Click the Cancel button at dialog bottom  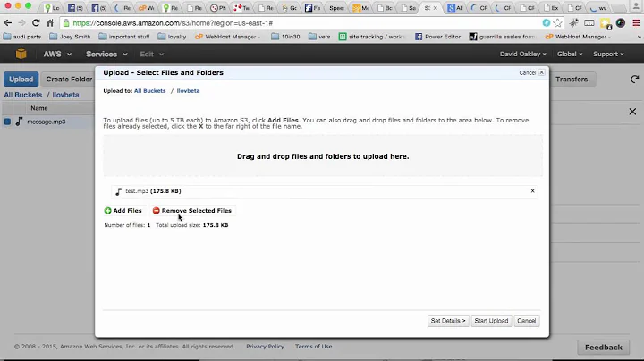pos(526,321)
